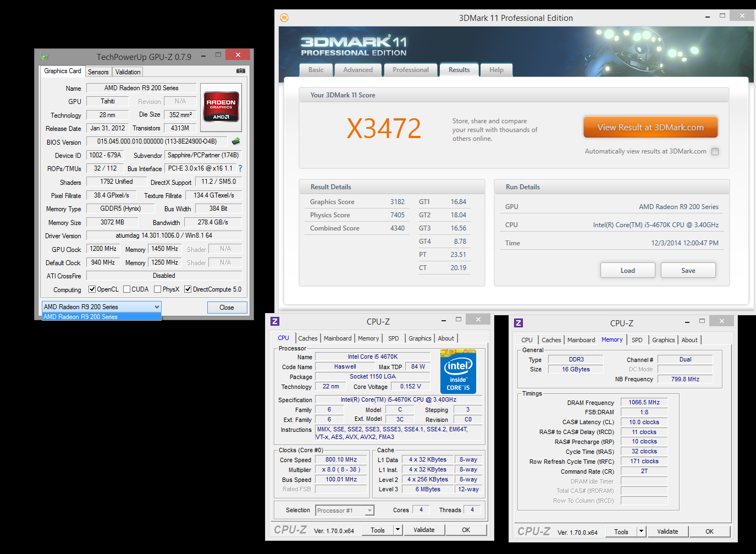Click Tools button in right CPU-Z

pos(621,532)
